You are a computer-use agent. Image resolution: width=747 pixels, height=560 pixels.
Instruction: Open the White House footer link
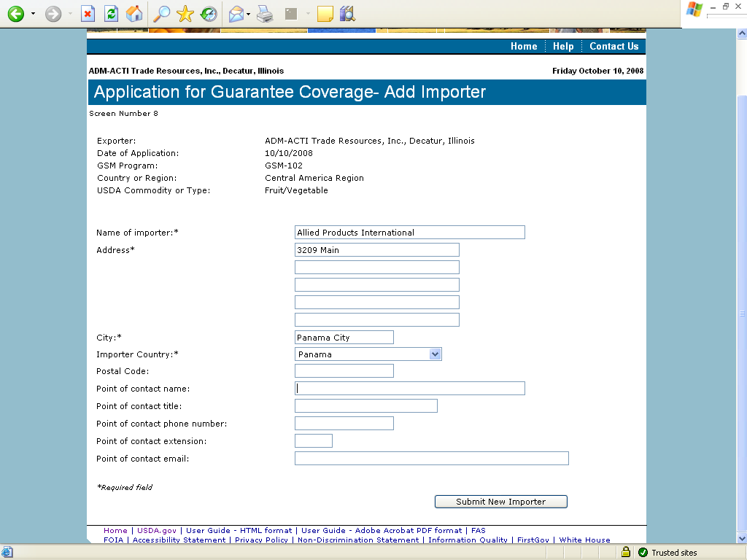point(584,540)
